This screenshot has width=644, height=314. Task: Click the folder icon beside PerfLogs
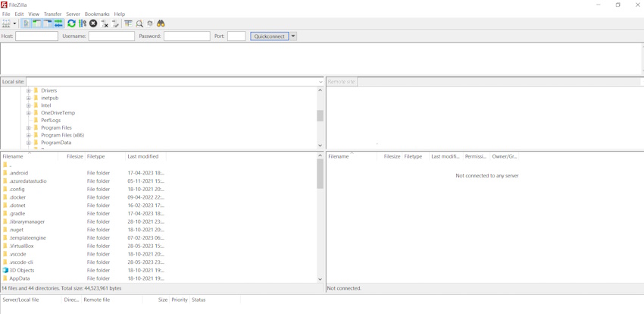pos(36,120)
